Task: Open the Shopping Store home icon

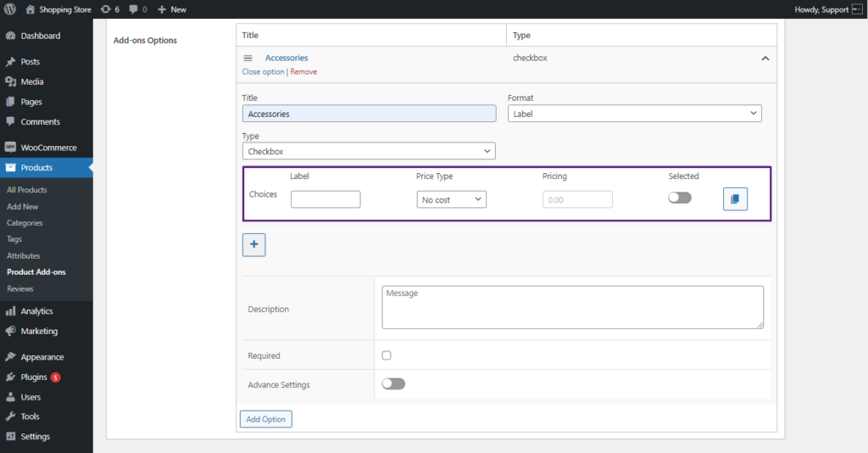Action: 31,9
